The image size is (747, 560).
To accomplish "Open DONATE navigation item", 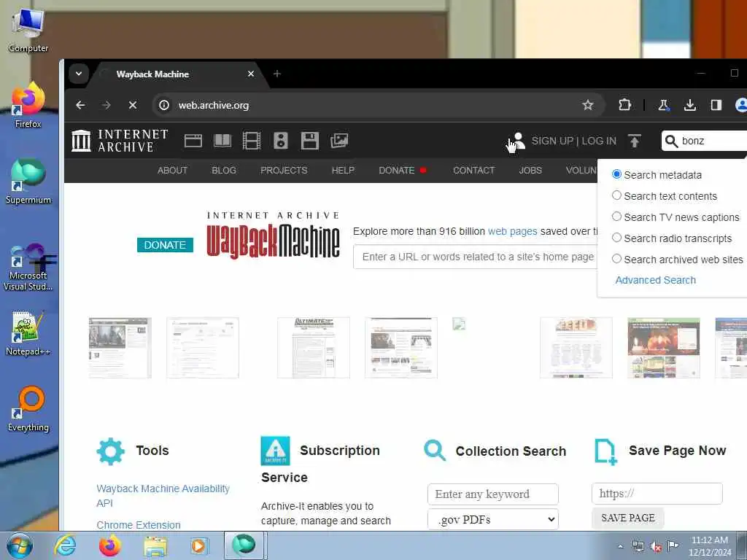I will (x=397, y=170).
